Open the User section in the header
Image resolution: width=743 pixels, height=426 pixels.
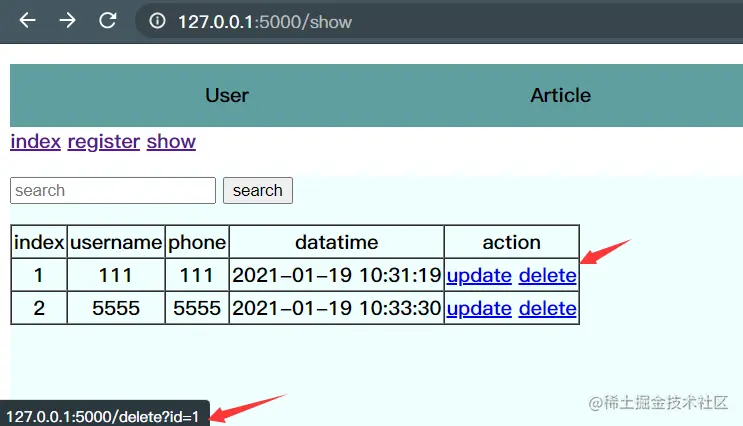point(227,95)
